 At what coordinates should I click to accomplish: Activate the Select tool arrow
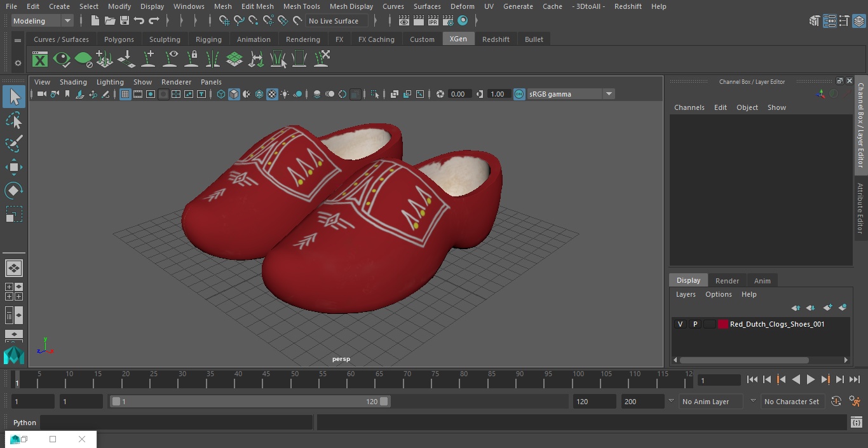coord(14,97)
